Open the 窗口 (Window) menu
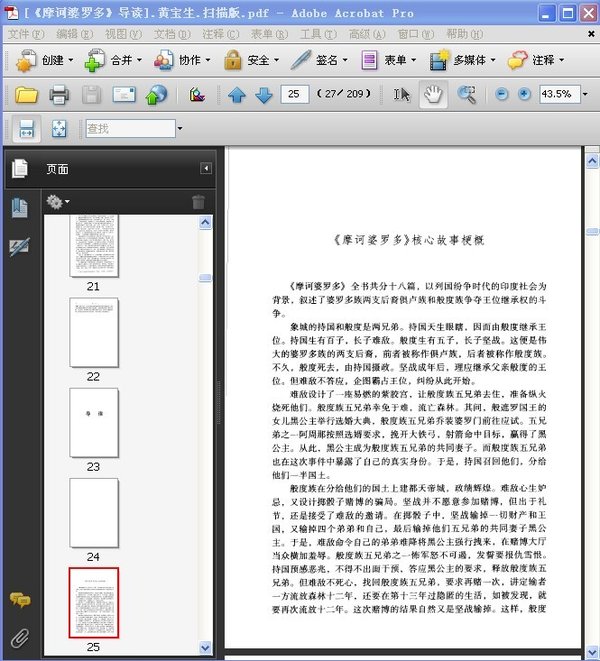The image size is (600, 661). point(416,34)
